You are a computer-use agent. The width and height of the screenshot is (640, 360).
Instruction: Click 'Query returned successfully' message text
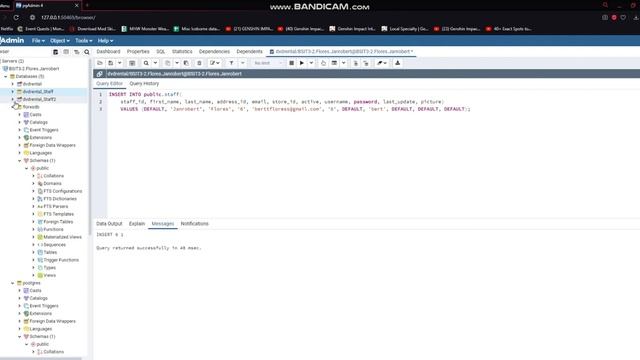[x=149, y=248]
